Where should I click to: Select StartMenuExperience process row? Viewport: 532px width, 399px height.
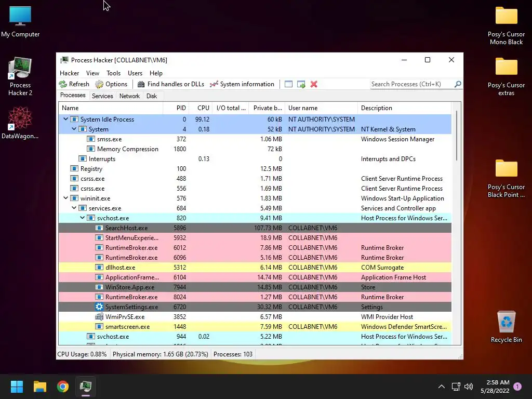click(x=255, y=237)
